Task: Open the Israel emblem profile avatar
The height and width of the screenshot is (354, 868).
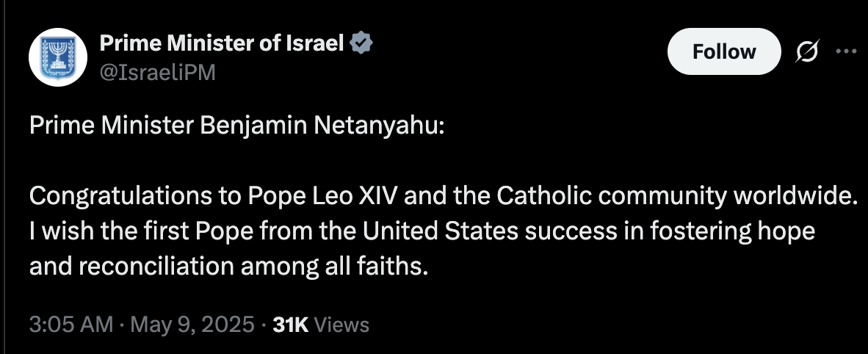Action: (x=58, y=57)
